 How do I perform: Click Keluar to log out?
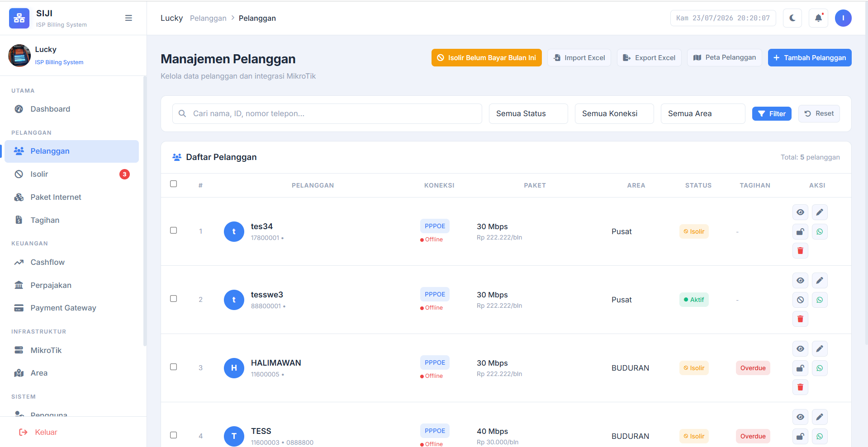pos(38,432)
